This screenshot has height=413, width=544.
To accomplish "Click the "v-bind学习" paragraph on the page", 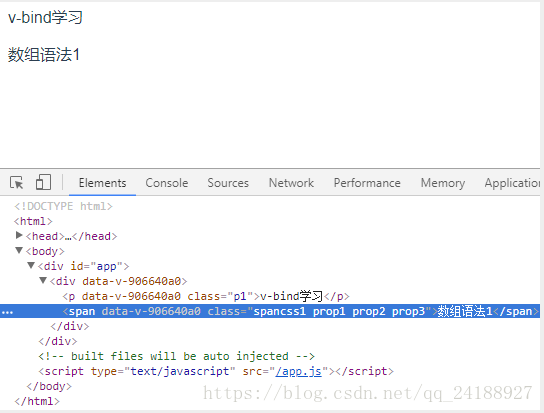I will coord(45,17).
